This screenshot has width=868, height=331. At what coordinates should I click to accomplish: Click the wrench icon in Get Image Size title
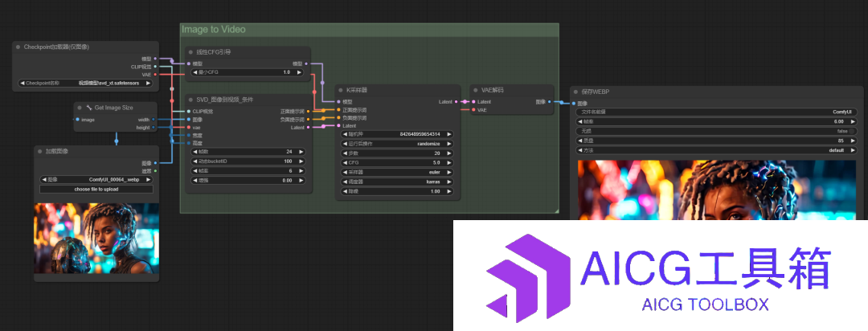pos(89,108)
